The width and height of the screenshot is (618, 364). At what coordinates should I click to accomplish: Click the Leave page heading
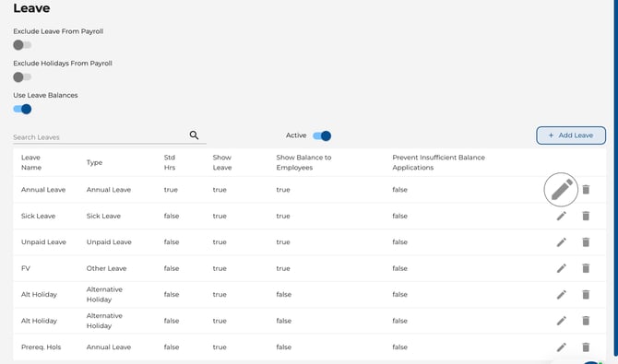[31, 8]
